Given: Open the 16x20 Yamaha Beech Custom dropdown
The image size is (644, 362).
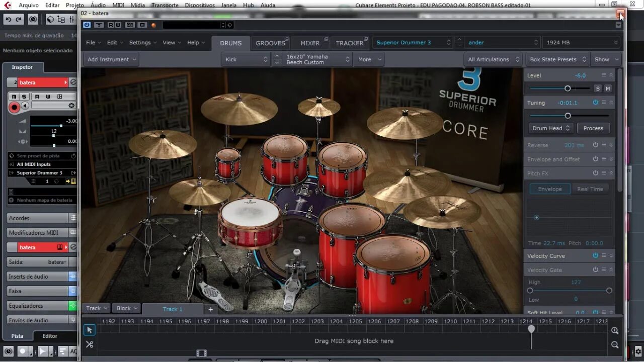Looking at the screenshot, I should point(317,59).
